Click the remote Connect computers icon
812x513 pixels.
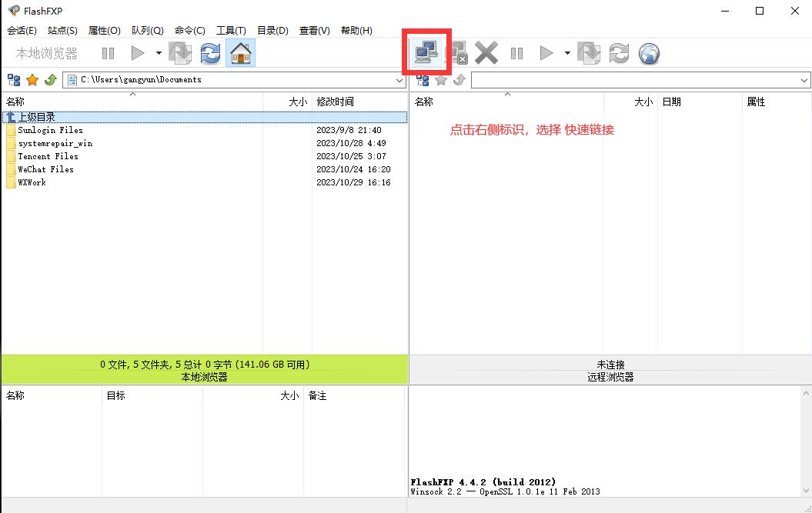[x=426, y=53]
